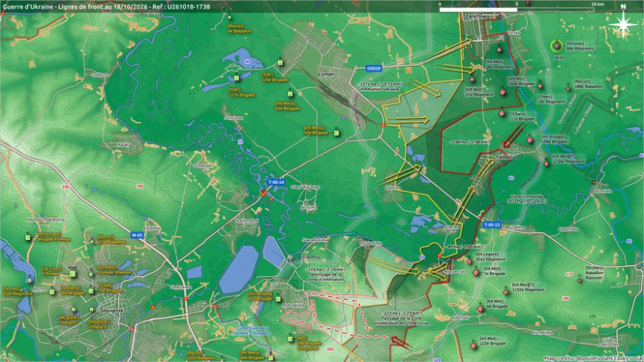Click the map title reference text
Image resolution: width=644 pixels, height=362 pixels.
coord(106,7)
